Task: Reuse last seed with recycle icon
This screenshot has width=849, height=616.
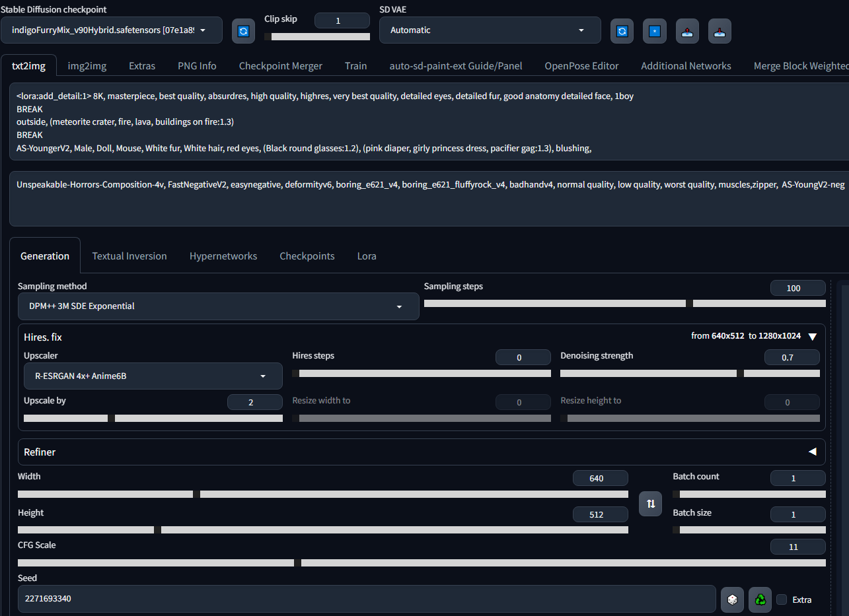Action: coord(760,599)
